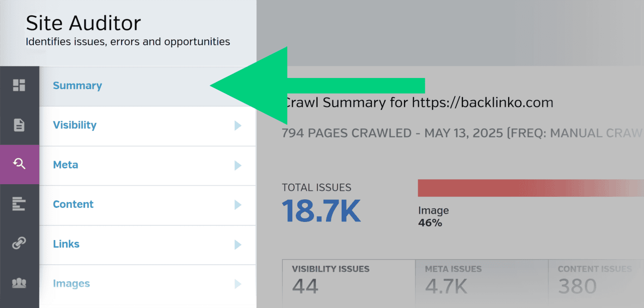Viewport: 644px width, 308px height.
Task: Click the Meta Issues 4.7K box
Action: click(x=481, y=283)
